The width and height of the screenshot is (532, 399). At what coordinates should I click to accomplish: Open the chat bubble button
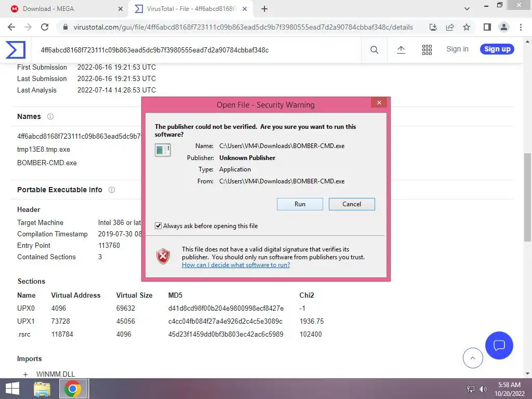(x=499, y=345)
